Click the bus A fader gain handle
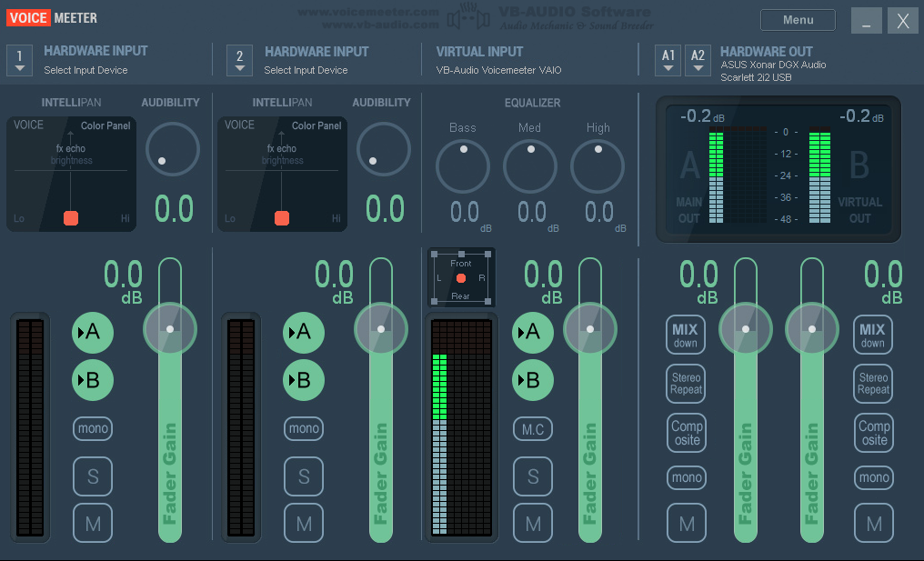Image resolution: width=924 pixels, height=561 pixels. click(x=746, y=329)
